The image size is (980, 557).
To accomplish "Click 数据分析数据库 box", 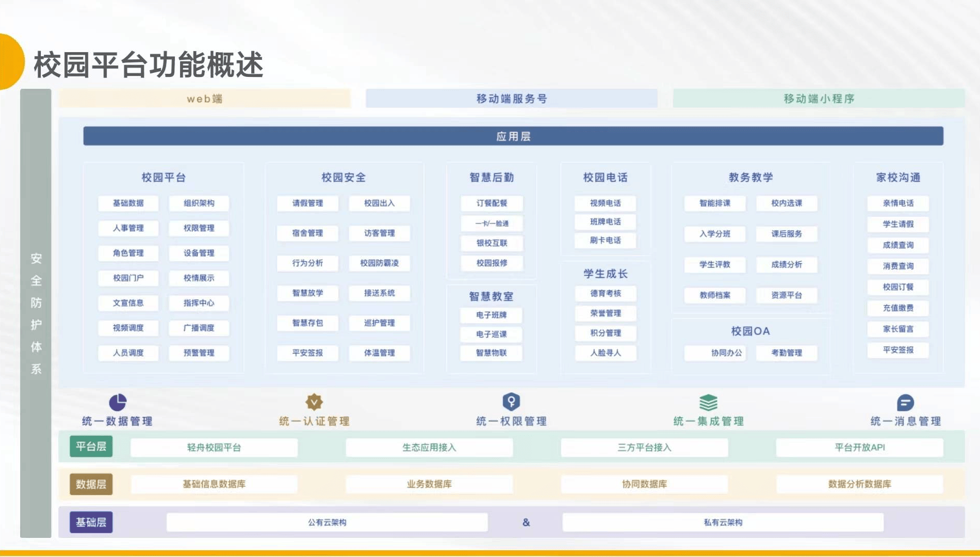I will pos(860,484).
